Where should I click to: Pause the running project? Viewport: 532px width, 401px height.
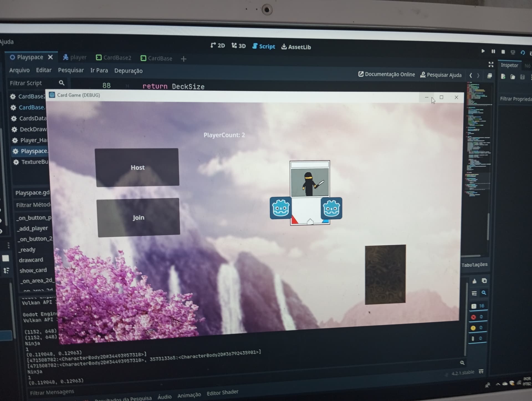[493, 51]
